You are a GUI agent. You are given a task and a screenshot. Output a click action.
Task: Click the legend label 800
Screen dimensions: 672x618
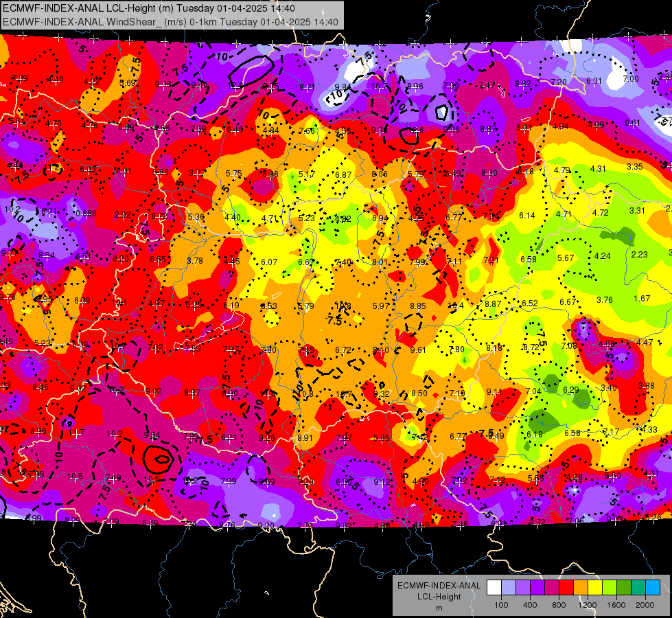[559, 605]
